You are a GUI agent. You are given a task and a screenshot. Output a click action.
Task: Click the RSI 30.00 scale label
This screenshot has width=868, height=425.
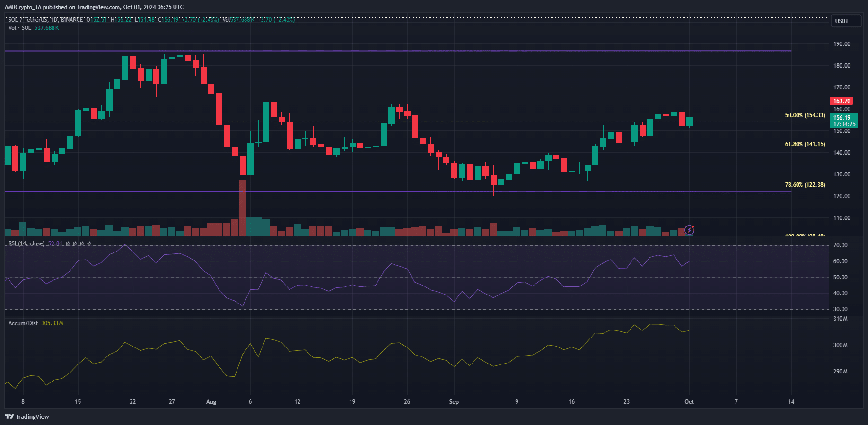(x=840, y=309)
